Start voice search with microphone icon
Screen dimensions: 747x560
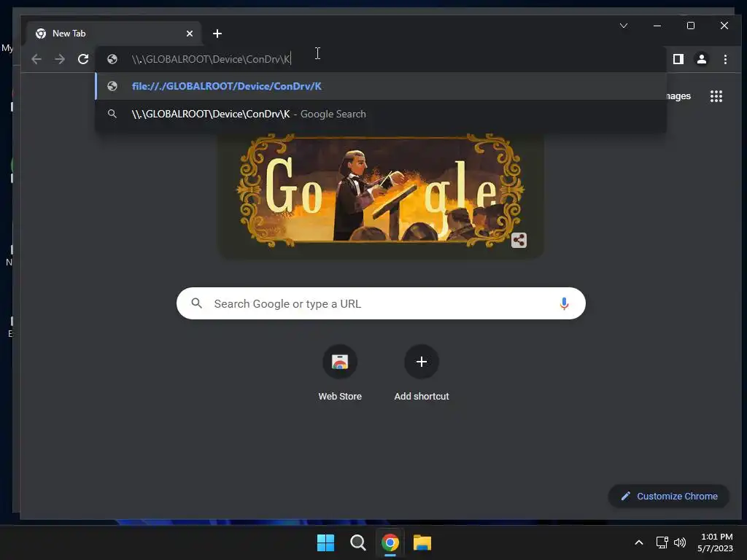click(564, 303)
